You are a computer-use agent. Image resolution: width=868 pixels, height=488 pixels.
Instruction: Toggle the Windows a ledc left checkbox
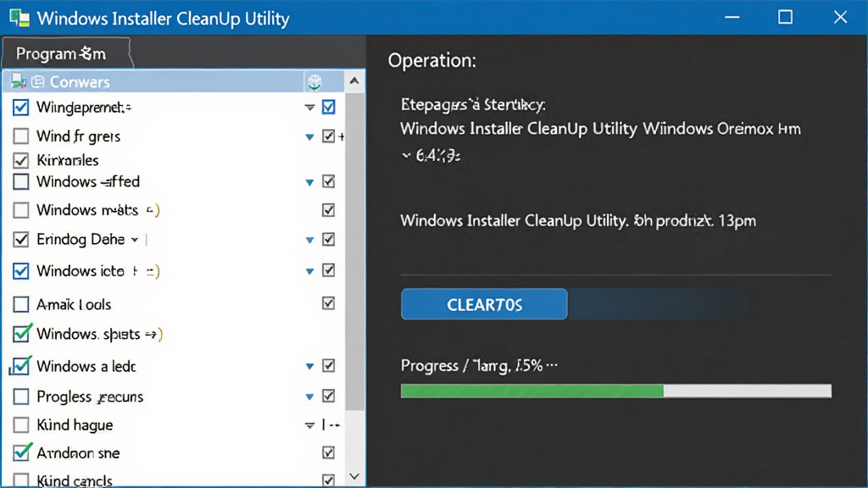point(21,366)
